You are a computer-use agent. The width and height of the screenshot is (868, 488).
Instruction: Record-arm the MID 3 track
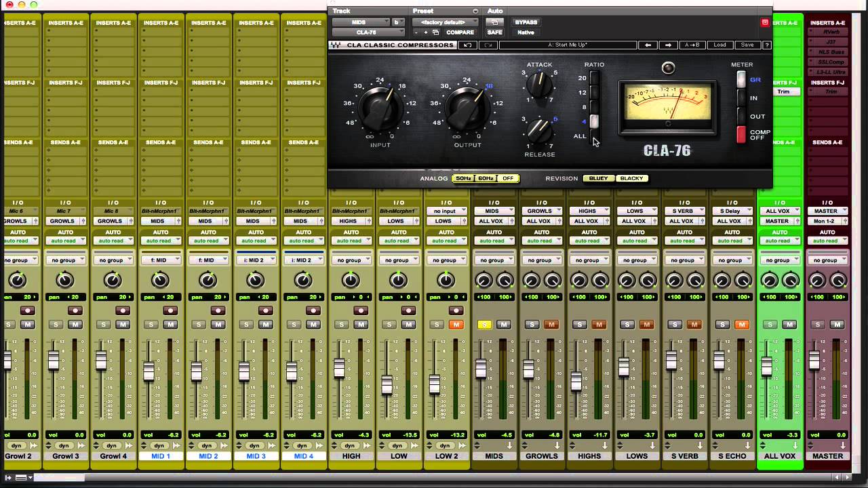pos(265,310)
